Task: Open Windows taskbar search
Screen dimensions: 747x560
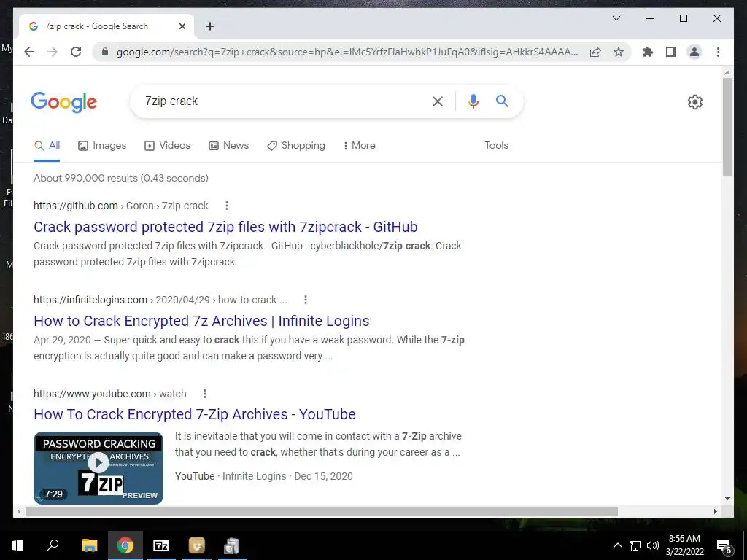Action: (53, 545)
